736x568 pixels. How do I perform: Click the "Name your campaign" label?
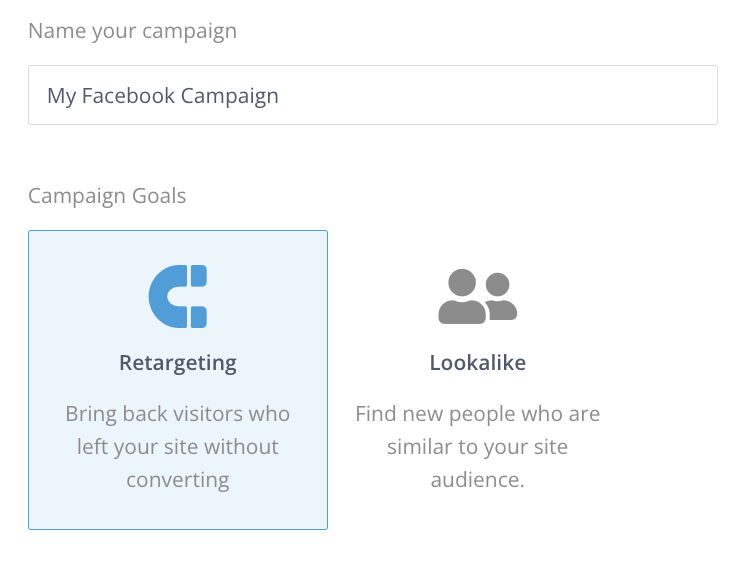[132, 31]
